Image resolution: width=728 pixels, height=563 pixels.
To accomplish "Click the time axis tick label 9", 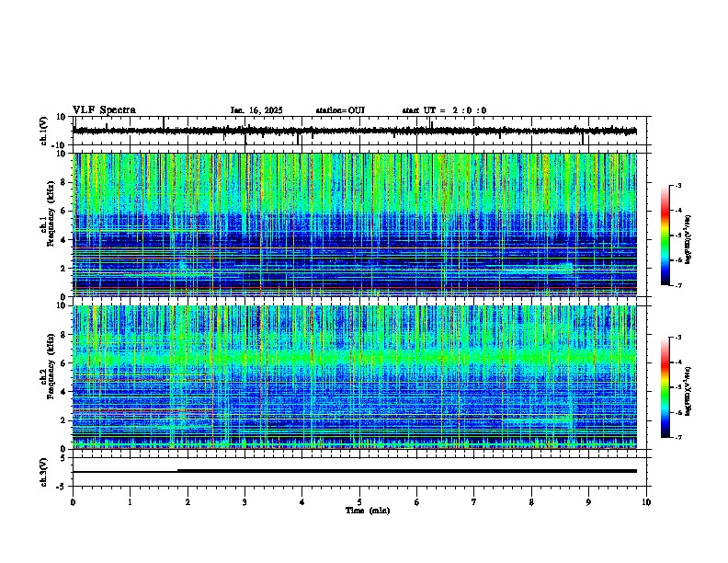I will pos(588,502).
